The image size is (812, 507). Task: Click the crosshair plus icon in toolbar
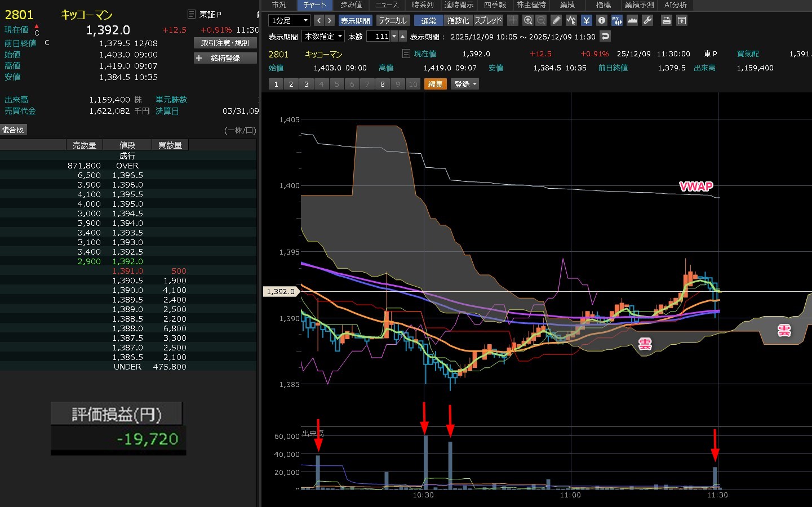tap(513, 20)
